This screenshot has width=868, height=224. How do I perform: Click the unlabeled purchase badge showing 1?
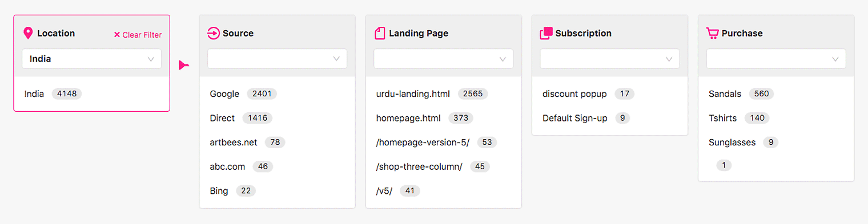pos(724,165)
